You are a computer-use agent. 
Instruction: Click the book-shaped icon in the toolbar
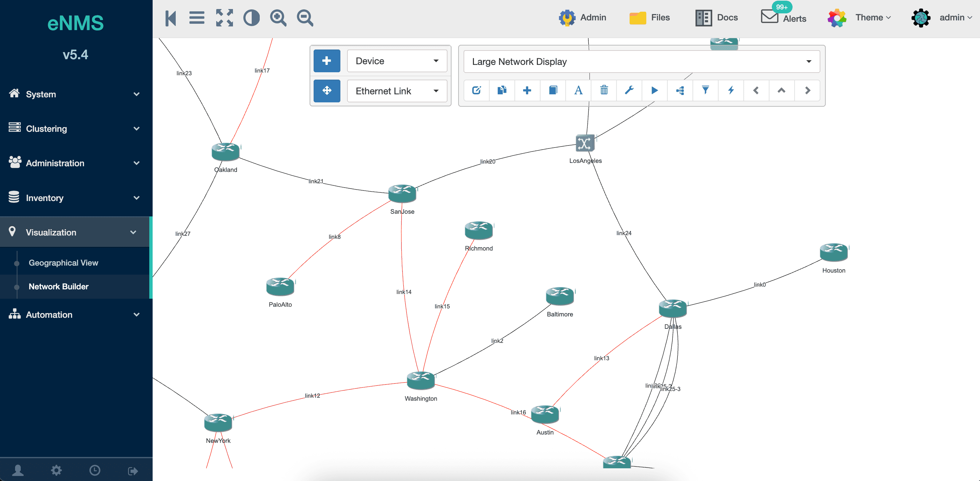[553, 91]
